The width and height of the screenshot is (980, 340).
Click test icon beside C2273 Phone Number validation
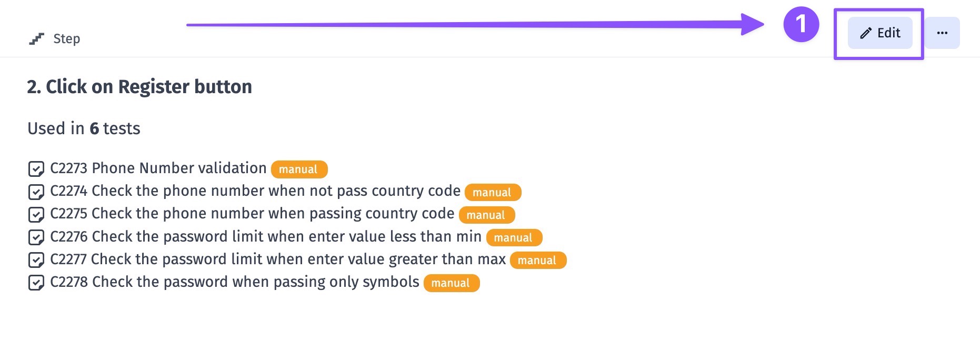coord(36,169)
